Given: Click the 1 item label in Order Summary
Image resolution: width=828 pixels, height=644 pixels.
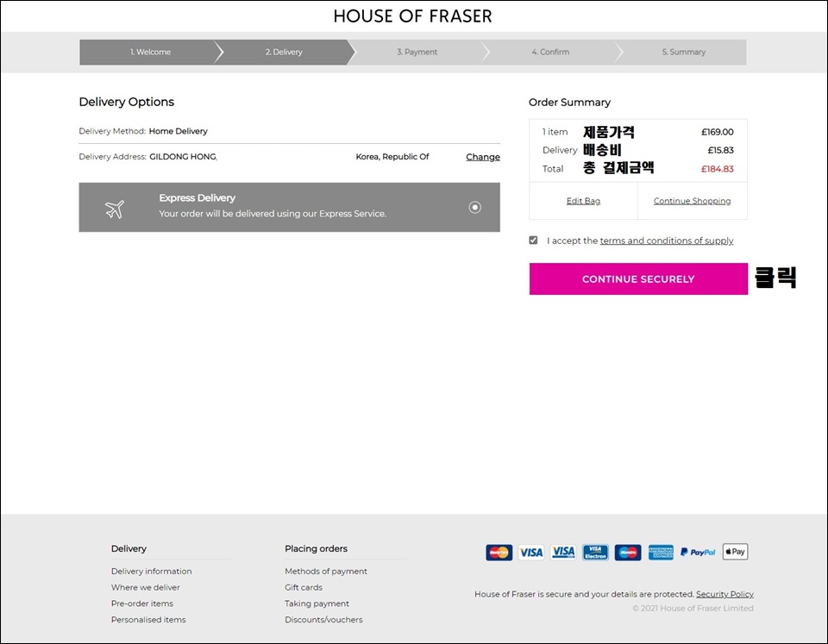Looking at the screenshot, I should (x=555, y=132).
